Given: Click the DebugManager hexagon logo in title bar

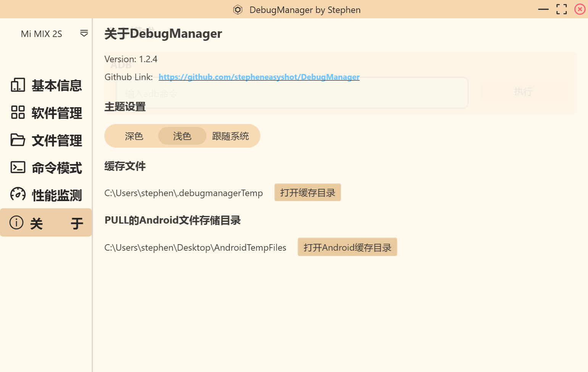Looking at the screenshot, I should (237, 10).
